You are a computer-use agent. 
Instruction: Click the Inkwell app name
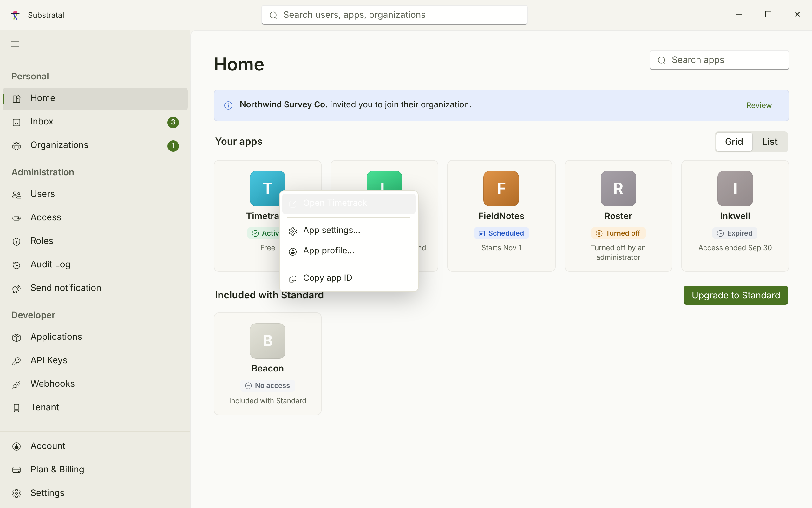point(735,216)
